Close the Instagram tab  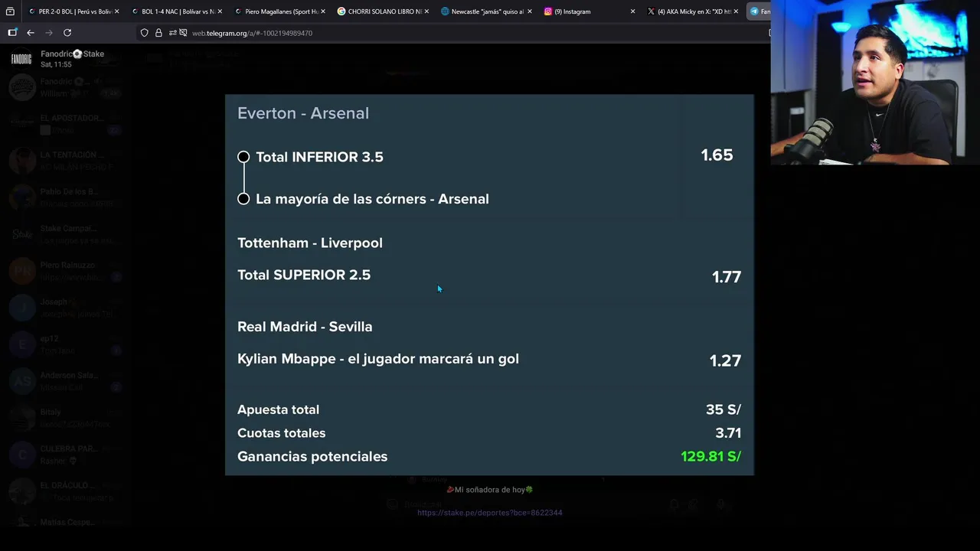[x=632, y=11]
